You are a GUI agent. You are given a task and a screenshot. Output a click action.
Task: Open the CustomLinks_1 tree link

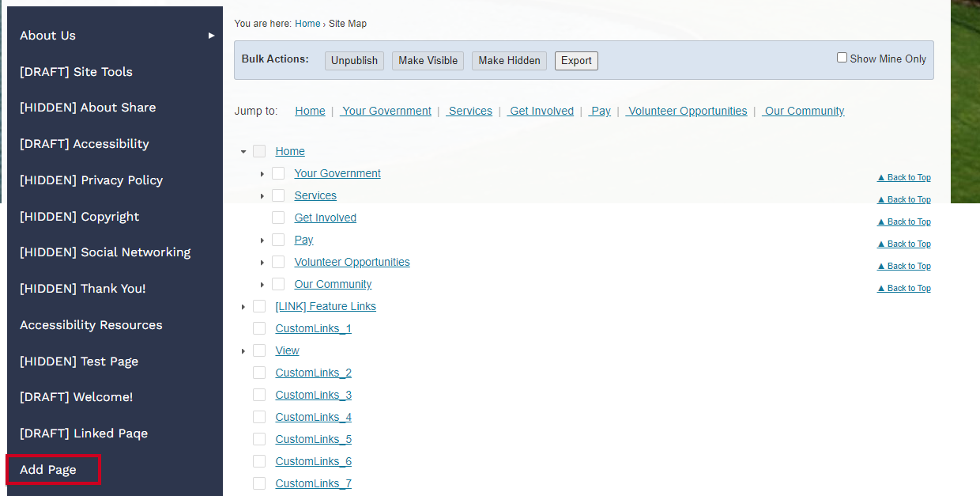(314, 328)
